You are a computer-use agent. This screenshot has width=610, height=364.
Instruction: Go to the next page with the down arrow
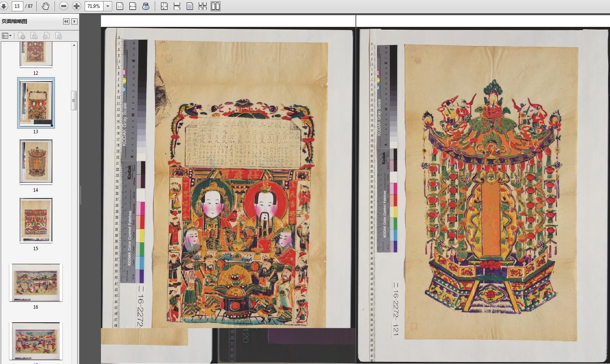[4, 6]
